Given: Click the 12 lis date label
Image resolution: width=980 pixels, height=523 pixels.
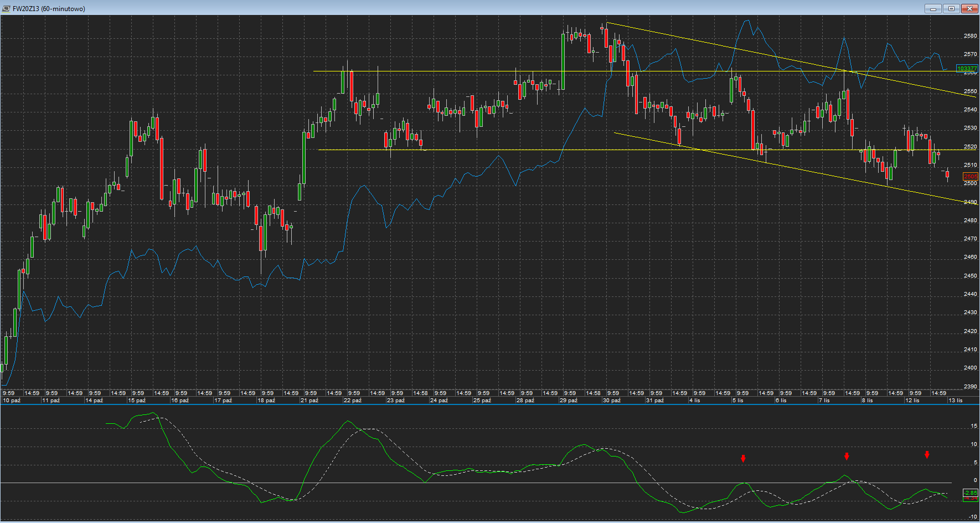Looking at the screenshot, I should point(913,401).
